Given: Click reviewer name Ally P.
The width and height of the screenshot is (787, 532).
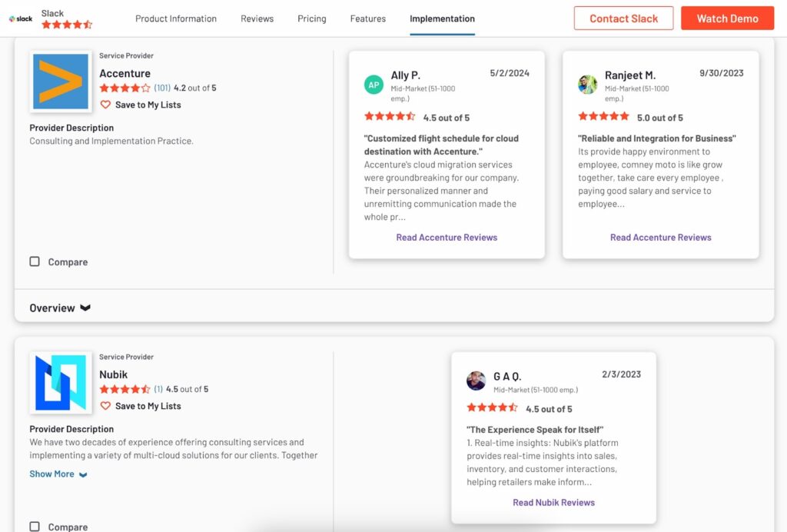Looking at the screenshot, I should [406, 75].
